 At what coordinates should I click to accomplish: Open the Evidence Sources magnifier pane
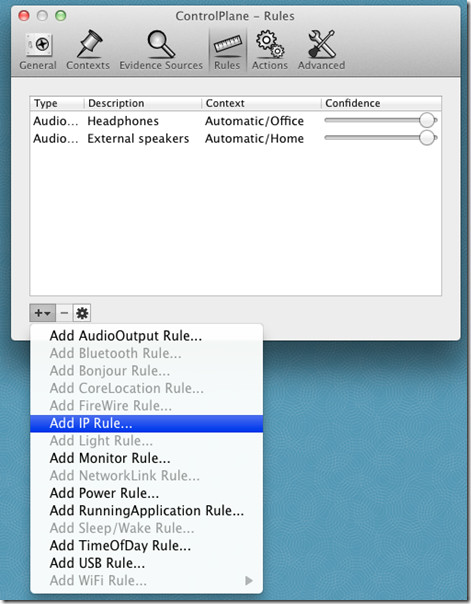tap(161, 51)
